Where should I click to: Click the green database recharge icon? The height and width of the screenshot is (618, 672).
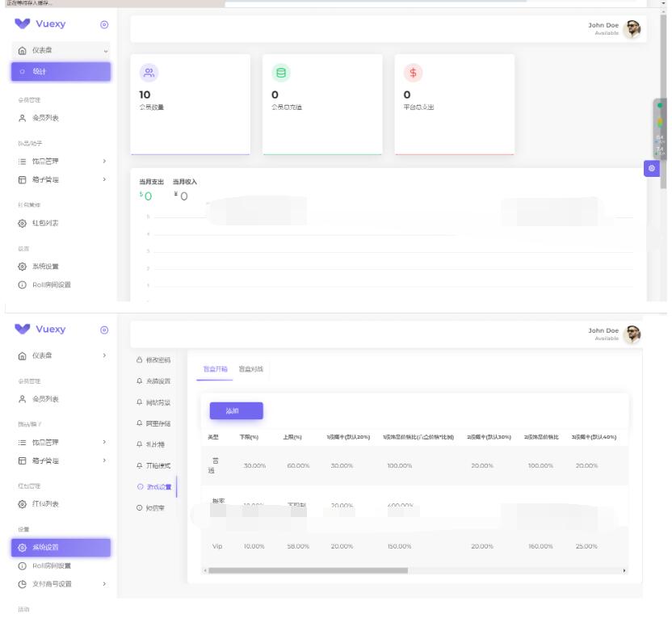pos(280,74)
